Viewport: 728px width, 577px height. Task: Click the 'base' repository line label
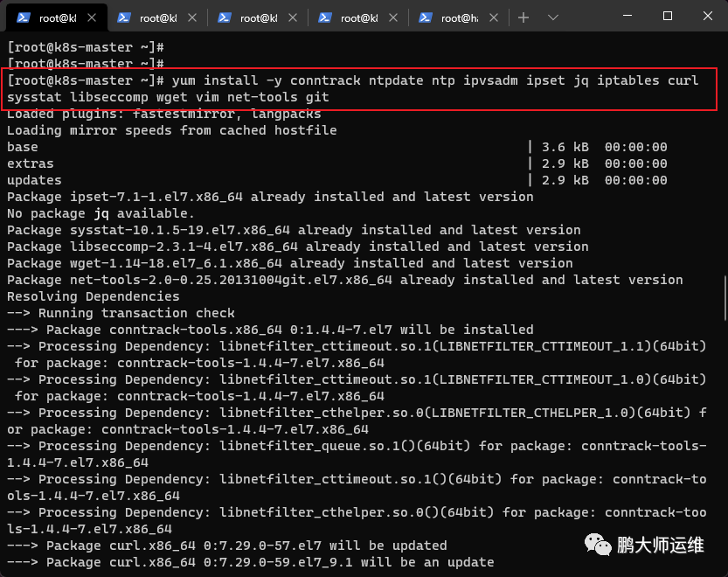23,147
